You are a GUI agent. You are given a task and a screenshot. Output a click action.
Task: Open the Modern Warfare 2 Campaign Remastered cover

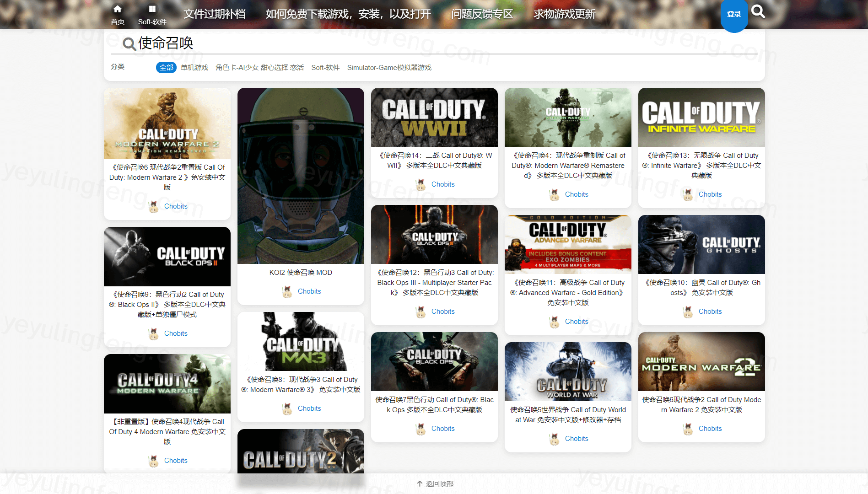point(167,123)
